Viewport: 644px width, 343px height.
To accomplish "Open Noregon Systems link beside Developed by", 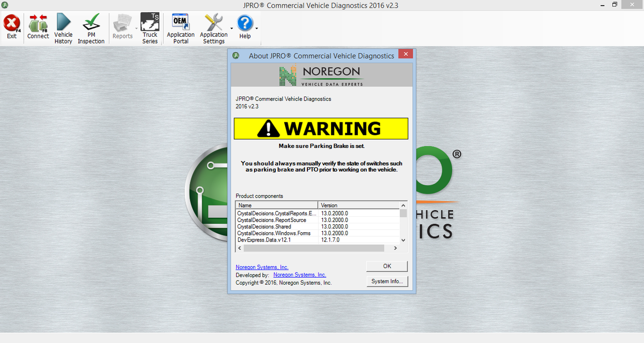I will tap(300, 275).
